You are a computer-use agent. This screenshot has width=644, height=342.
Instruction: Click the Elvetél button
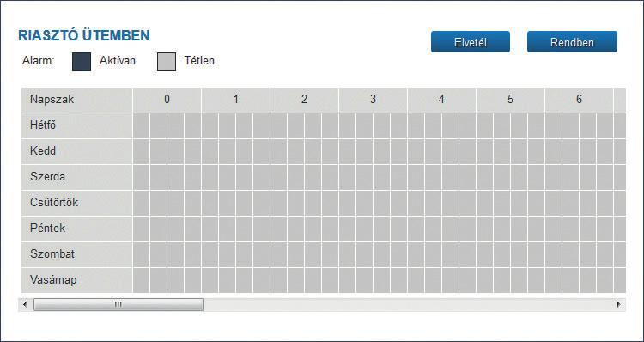(471, 42)
